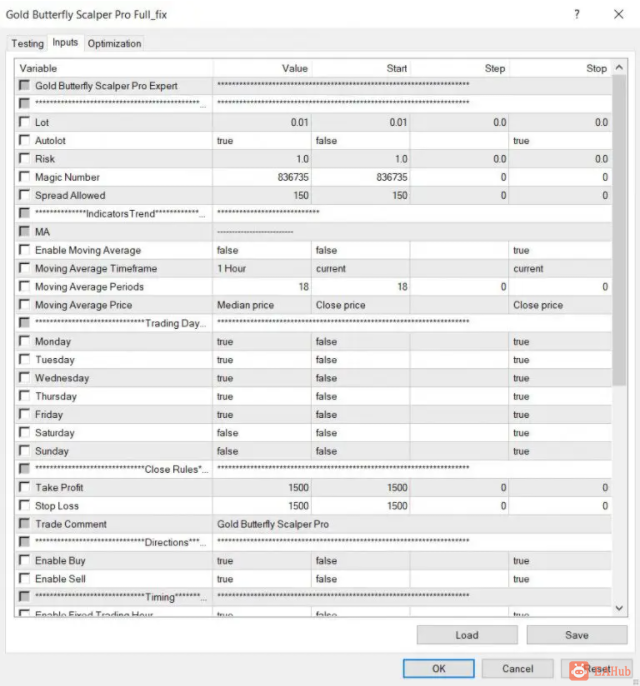Click the Cancel button
The width and height of the screenshot is (640, 686).
518,668
